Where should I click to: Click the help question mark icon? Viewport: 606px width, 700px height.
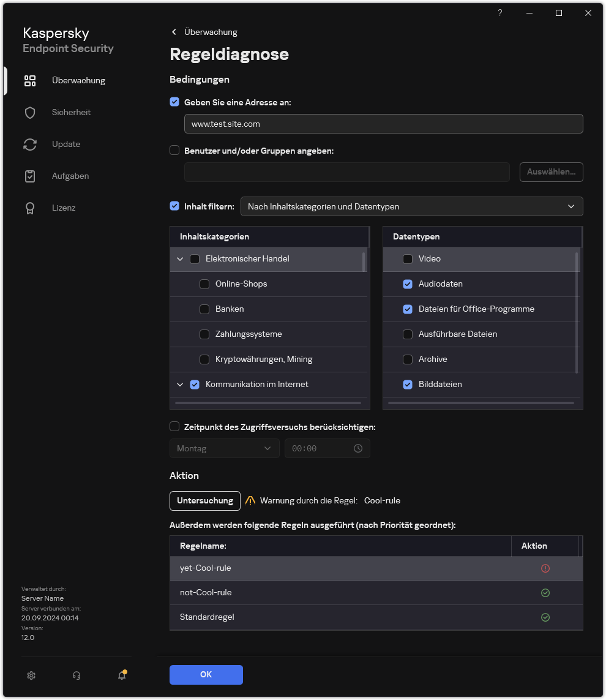click(x=500, y=13)
